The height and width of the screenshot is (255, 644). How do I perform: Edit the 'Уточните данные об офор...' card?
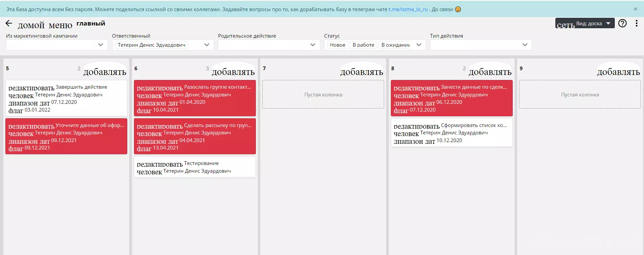point(31,126)
